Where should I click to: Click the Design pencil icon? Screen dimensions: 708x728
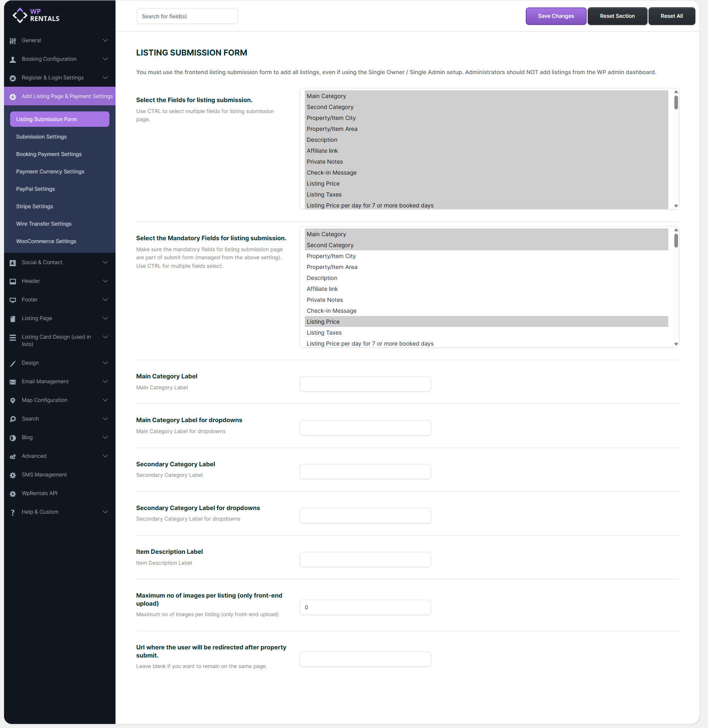pyautogui.click(x=13, y=363)
